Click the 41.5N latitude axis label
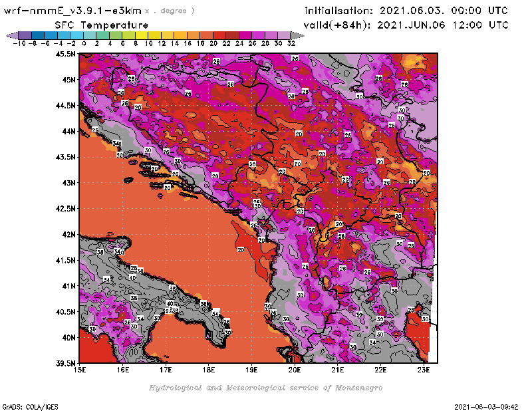This screenshot has width=532, height=411. tap(65, 260)
